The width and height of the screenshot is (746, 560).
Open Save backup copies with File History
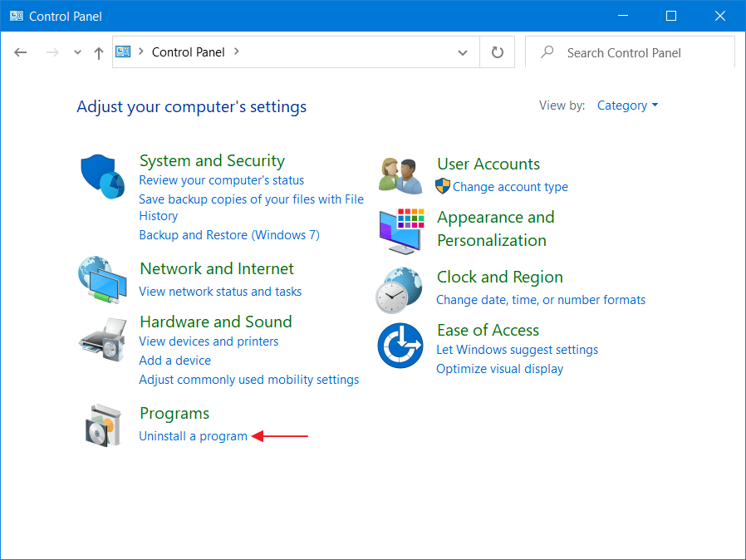[251, 208]
